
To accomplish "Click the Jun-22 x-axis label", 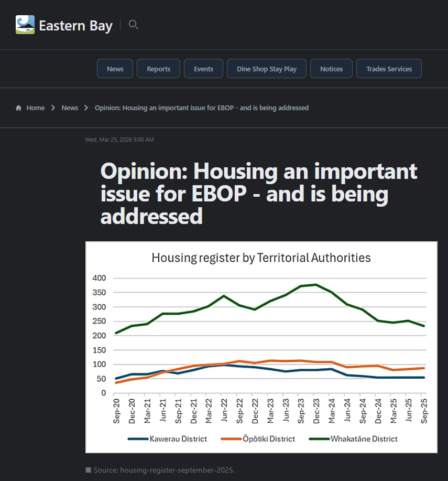I will pyautogui.click(x=224, y=410).
